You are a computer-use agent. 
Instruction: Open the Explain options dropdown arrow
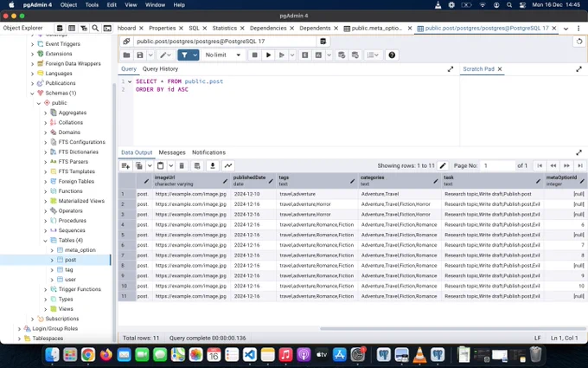point(329,55)
